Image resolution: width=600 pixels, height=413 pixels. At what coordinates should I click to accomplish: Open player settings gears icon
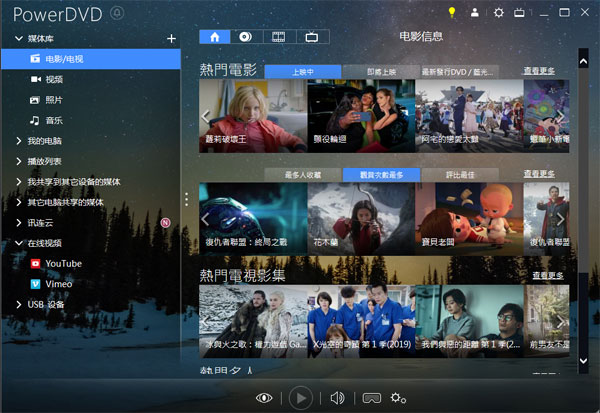pyautogui.click(x=398, y=398)
